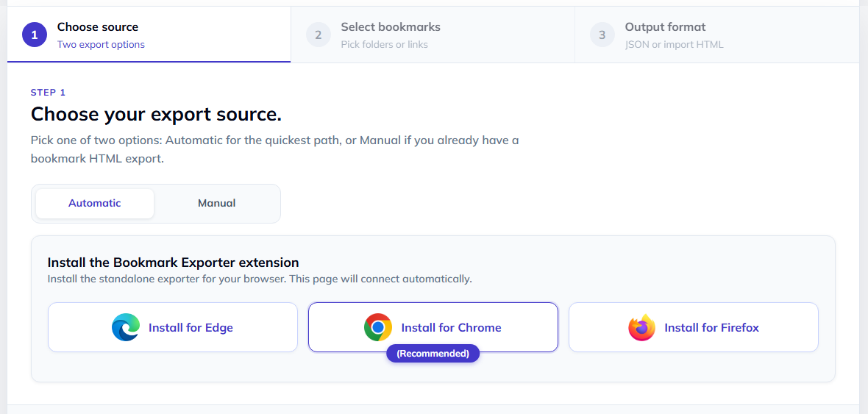868x414 pixels.
Task: Click the step 1 numbered circle
Action: (x=35, y=35)
